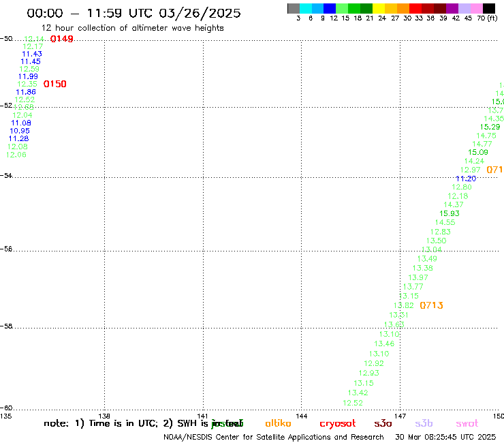This screenshot has width=504, height=443.
Task: Click wave height value 14.37
Action: (454, 204)
